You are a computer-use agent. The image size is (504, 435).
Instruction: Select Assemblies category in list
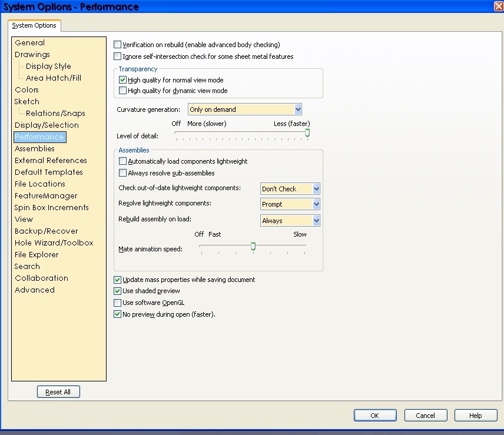[x=34, y=149]
